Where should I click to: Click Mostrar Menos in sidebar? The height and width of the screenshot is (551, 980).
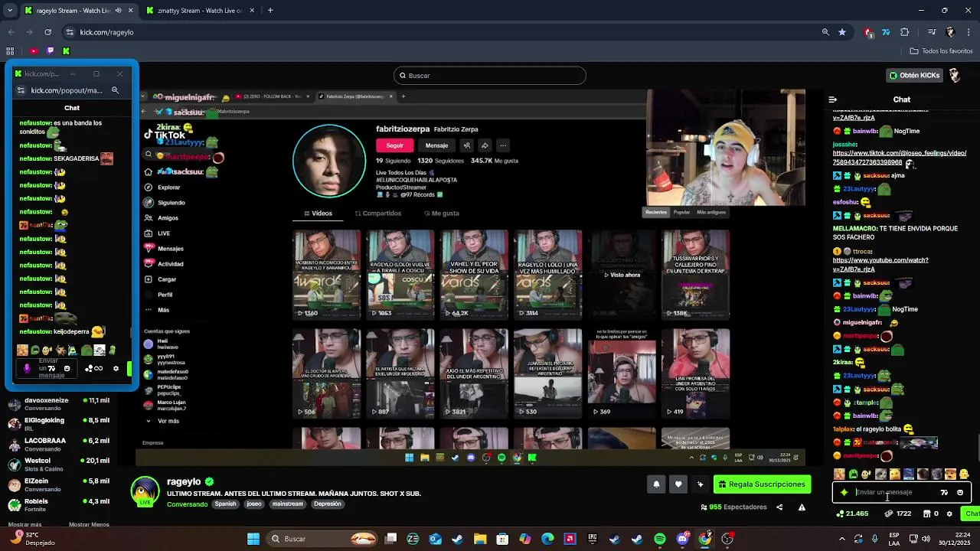coord(89,524)
